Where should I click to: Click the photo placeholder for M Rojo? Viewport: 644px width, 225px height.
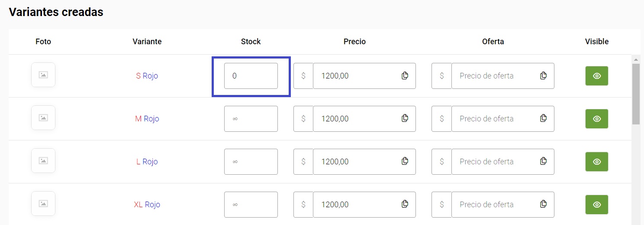[43, 117]
